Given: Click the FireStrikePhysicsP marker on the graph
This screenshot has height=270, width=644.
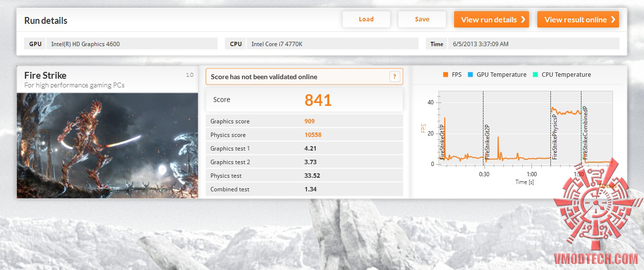Looking at the screenshot, I should pyautogui.click(x=554, y=137).
